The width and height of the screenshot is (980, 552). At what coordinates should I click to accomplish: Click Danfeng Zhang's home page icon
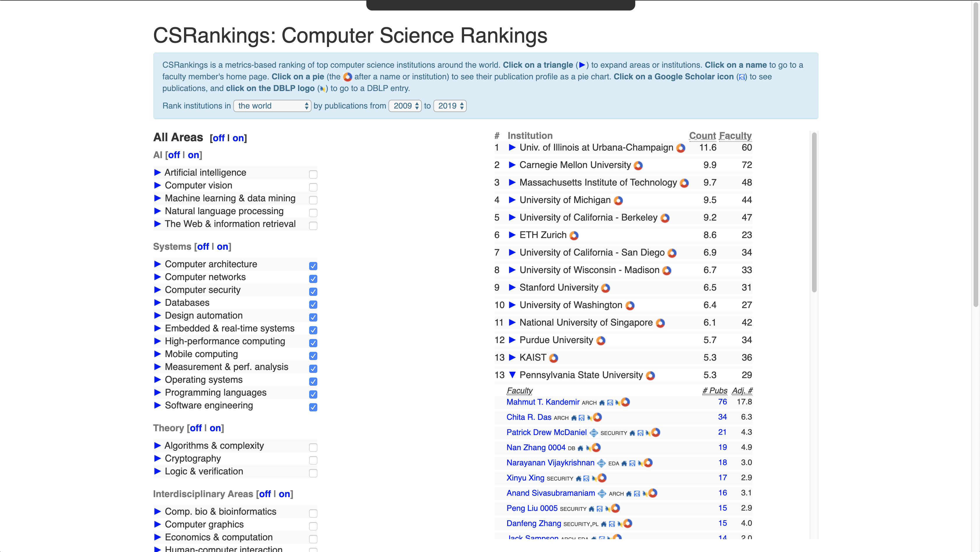pos(603,524)
